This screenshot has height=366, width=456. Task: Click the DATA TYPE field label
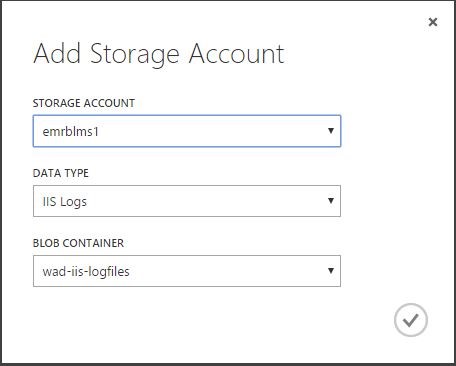pos(61,173)
